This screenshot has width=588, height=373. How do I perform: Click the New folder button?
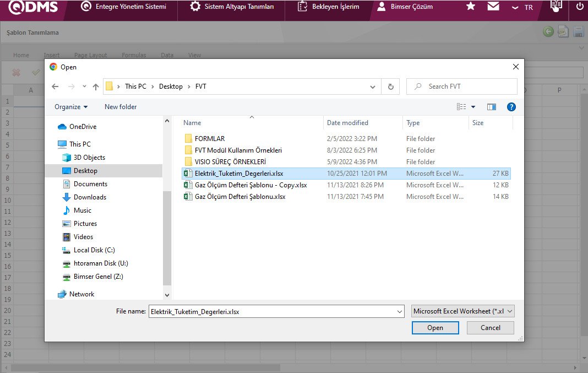pyautogui.click(x=121, y=107)
